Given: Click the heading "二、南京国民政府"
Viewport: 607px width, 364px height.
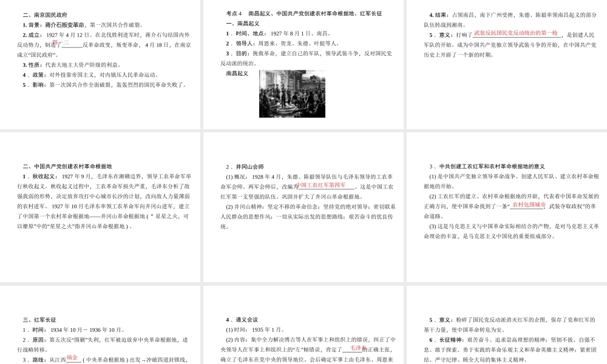Looking at the screenshot, I should coord(45,15).
